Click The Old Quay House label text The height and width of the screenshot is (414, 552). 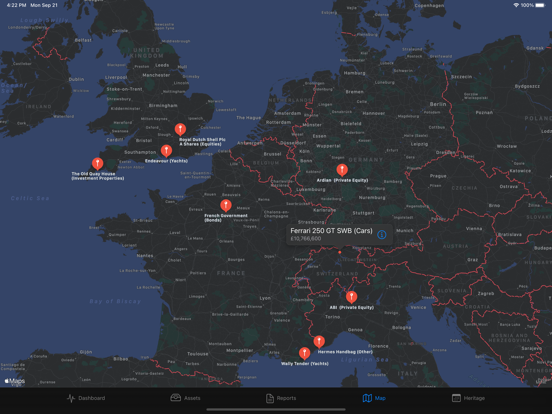pos(98,176)
